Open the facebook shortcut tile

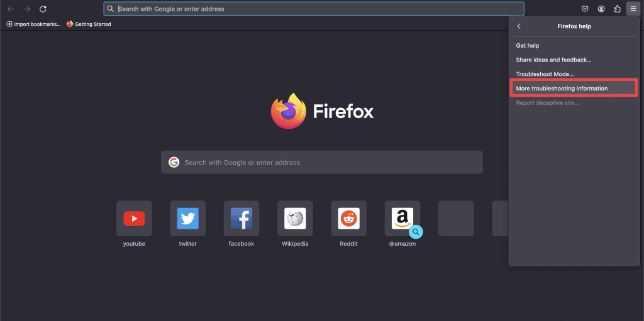(241, 219)
